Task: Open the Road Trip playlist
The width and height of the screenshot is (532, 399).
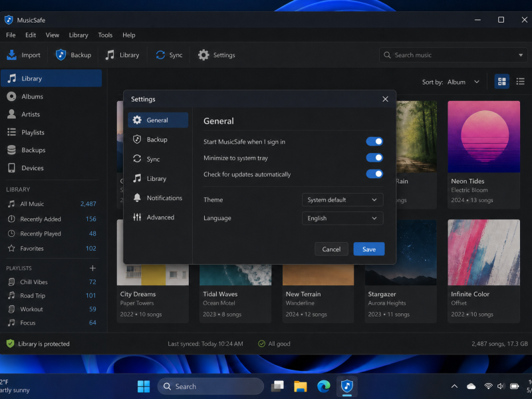Action: click(x=52, y=295)
